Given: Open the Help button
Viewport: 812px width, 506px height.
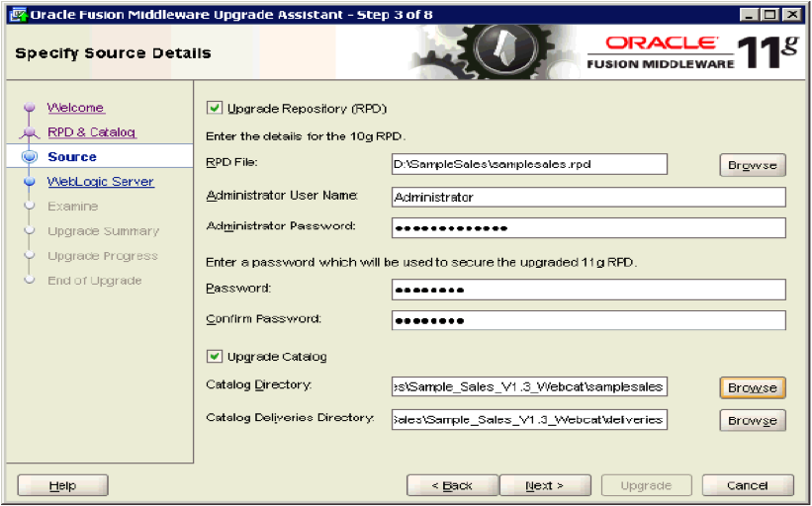Looking at the screenshot, I should pyautogui.click(x=62, y=486).
